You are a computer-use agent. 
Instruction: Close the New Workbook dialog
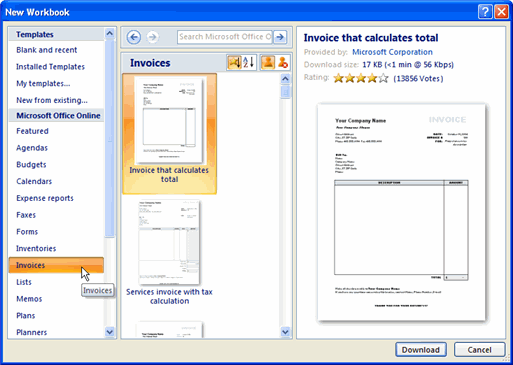(x=501, y=12)
